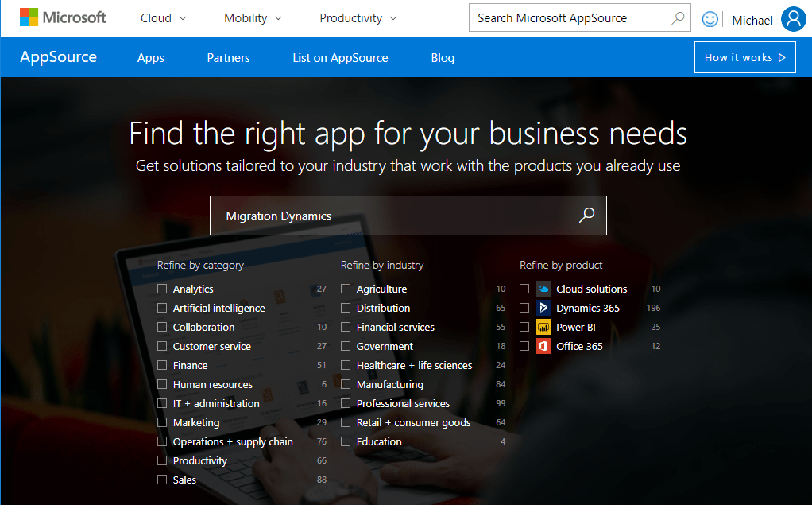Tick the Sales category checkbox
Viewport: 812px width, 505px height.
[162, 480]
